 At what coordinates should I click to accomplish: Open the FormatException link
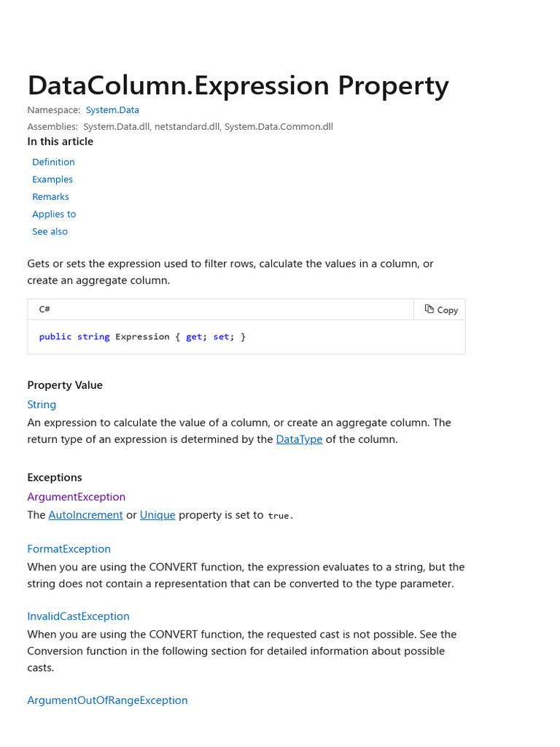click(69, 549)
